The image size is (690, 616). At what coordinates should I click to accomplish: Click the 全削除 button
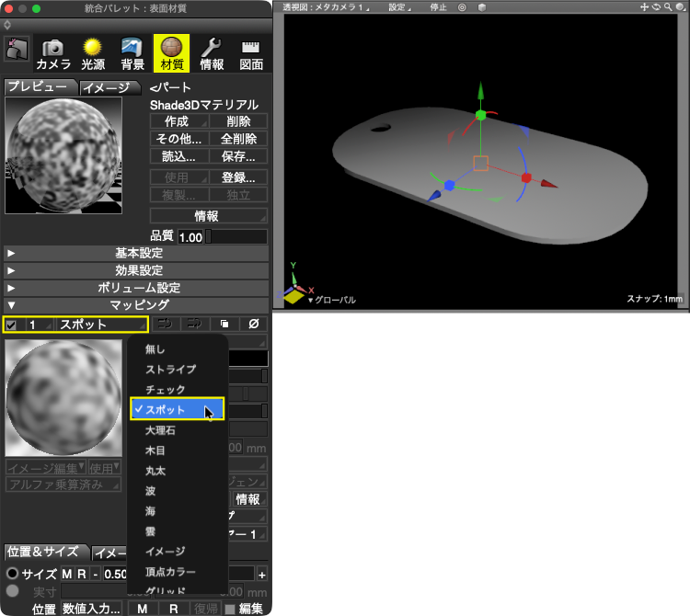(x=238, y=139)
